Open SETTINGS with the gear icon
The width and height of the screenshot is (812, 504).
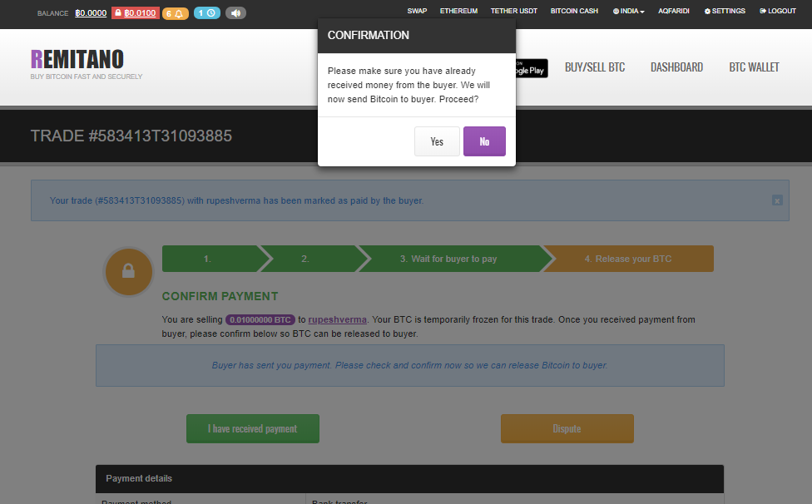tap(725, 11)
